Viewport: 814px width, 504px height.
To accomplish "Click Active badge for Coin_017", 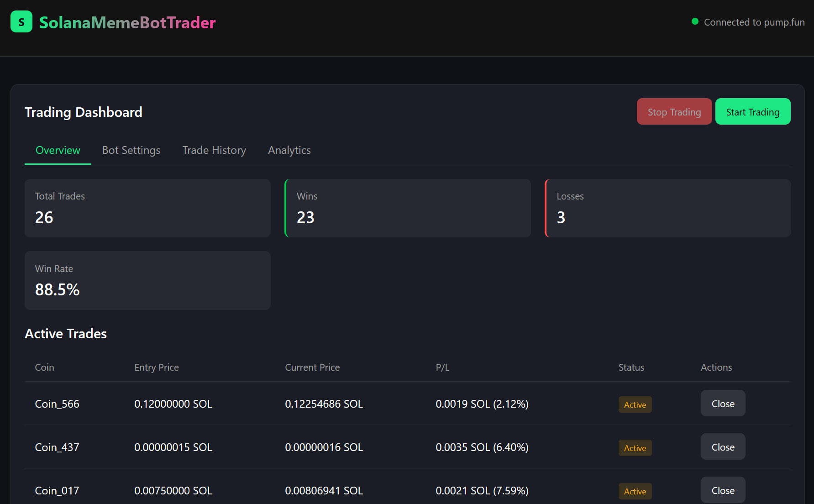I will 635,491.
